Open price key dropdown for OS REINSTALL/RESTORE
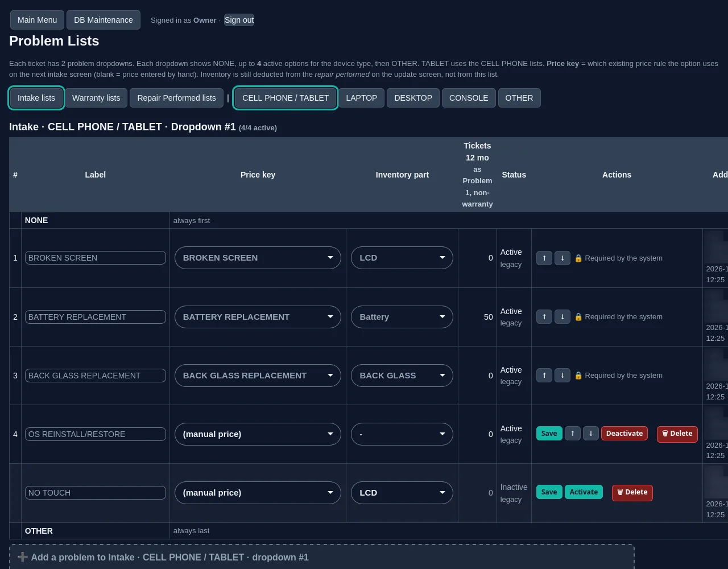The height and width of the screenshot is (569, 728). [x=258, y=434]
